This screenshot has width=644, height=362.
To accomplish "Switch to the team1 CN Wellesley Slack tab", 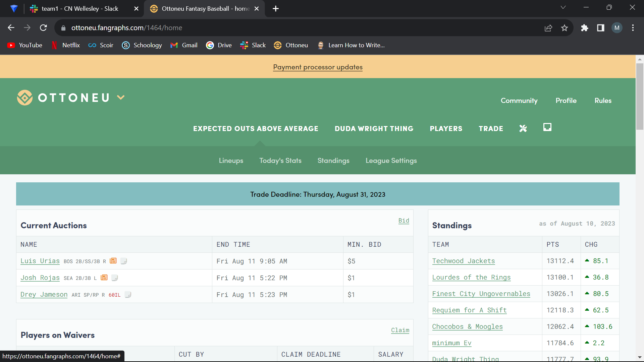I will click(79, 9).
